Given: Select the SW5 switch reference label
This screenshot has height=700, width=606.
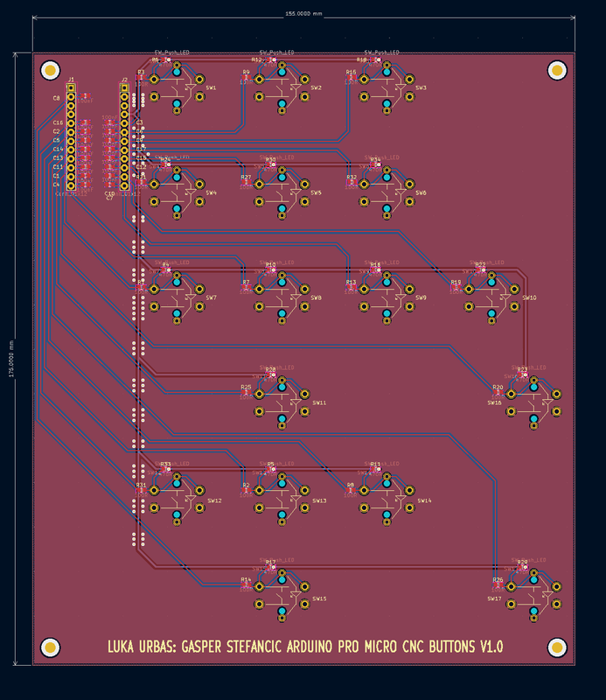Looking at the screenshot, I should point(316,192).
